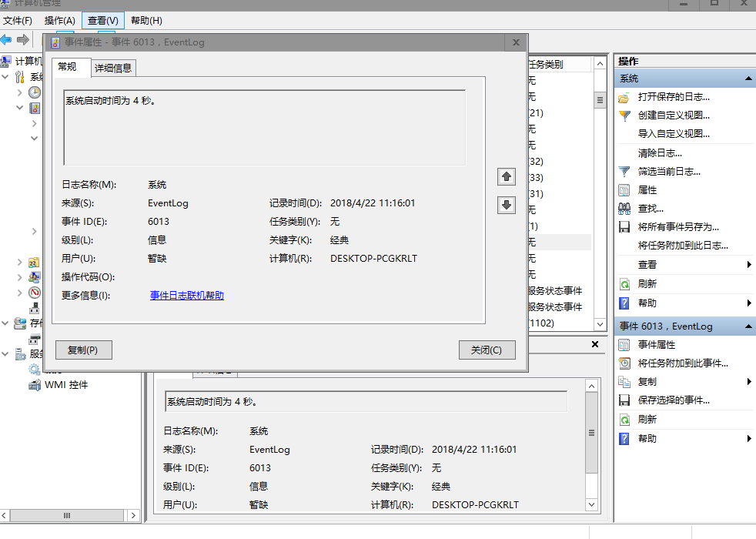756x539 pixels.
Task: Open the 帮助(H) menu
Action: pyautogui.click(x=146, y=21)
